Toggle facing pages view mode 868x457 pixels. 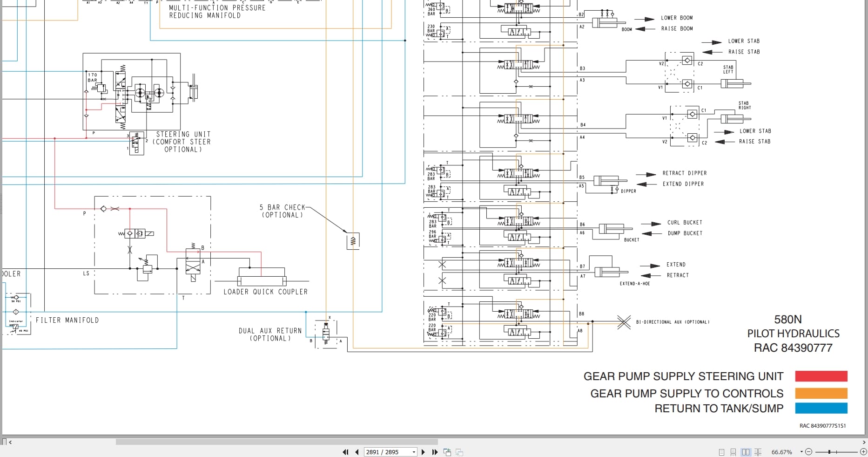pyautogui.click(x=746, y=452)
